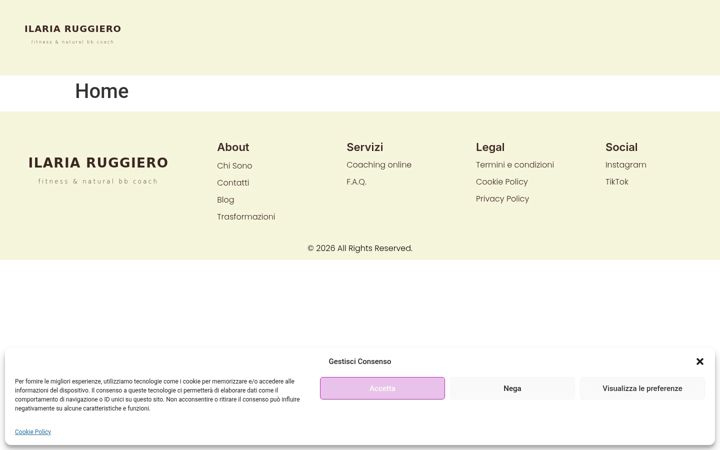This screenshot has height=450, width=720.
Task: Click the 2026 All Rights Reserved text
Action: pyautogui.click(x=360, y=248)
